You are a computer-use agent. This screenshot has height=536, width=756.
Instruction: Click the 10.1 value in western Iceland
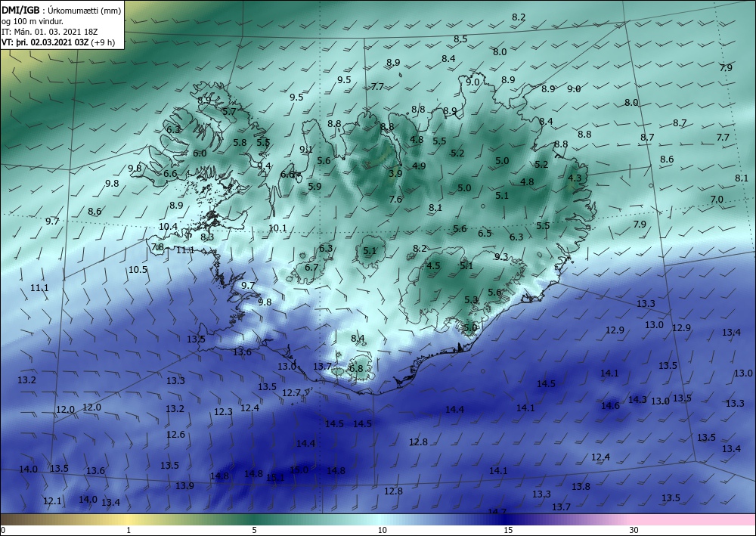coord(277,228)
